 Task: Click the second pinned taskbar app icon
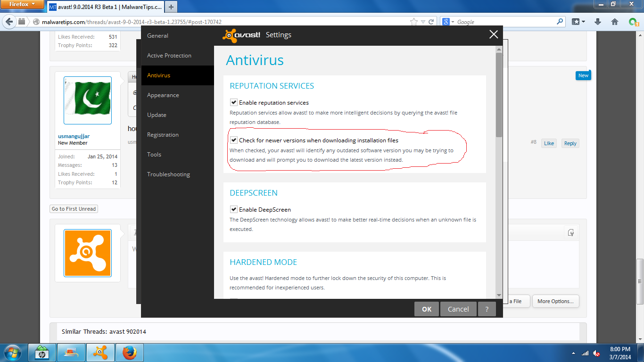(x=71, y=353)
